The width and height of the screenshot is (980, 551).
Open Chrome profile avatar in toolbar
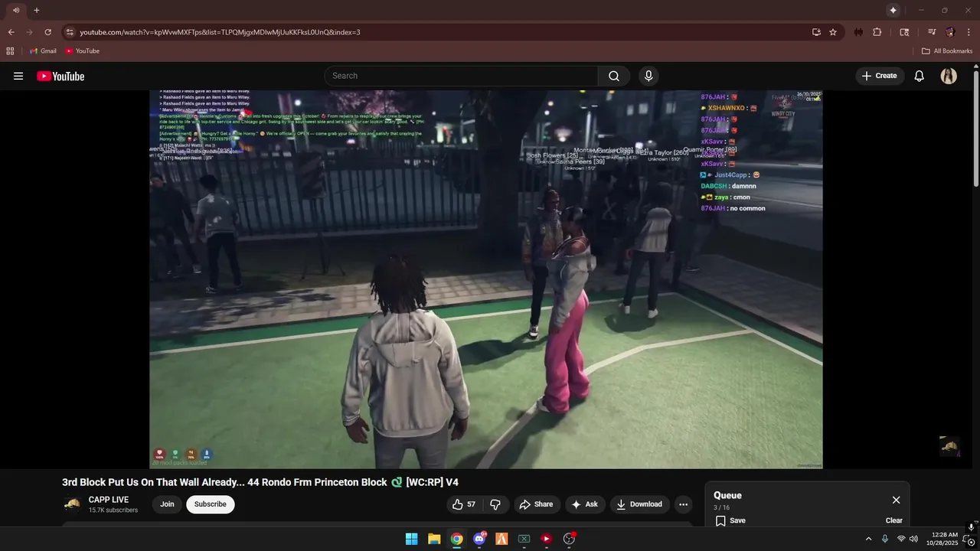950,32
